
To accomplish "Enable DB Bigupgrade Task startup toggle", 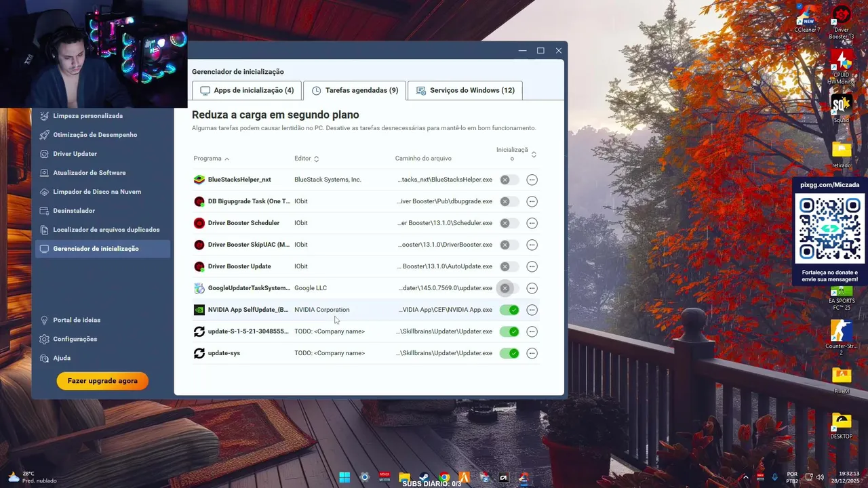I will point(509,201).
